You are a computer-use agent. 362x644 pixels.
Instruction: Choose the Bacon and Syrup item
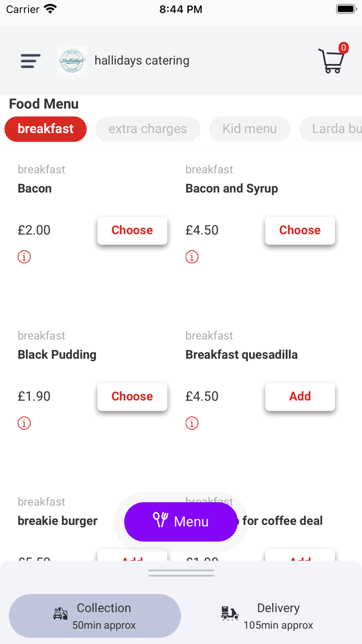300,230
